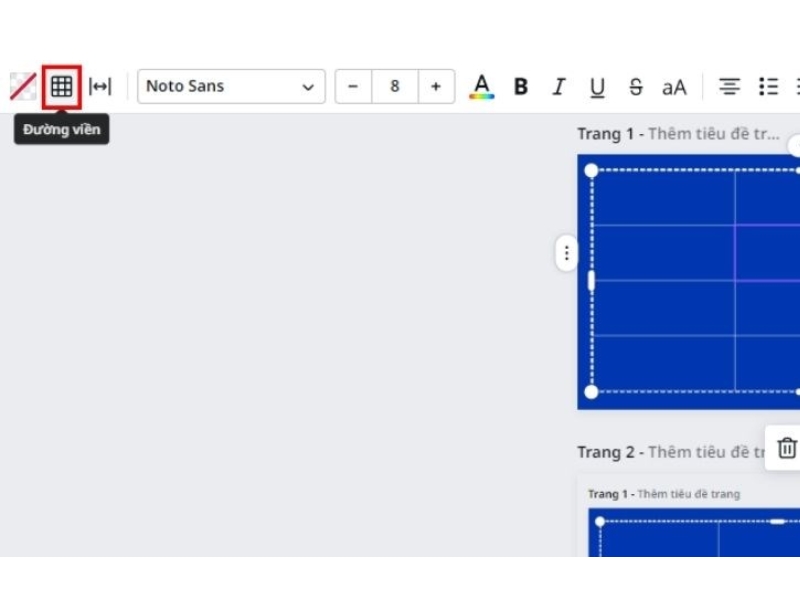
Task: Apply strikethrough formatting
Action: [x=636, y=86]
